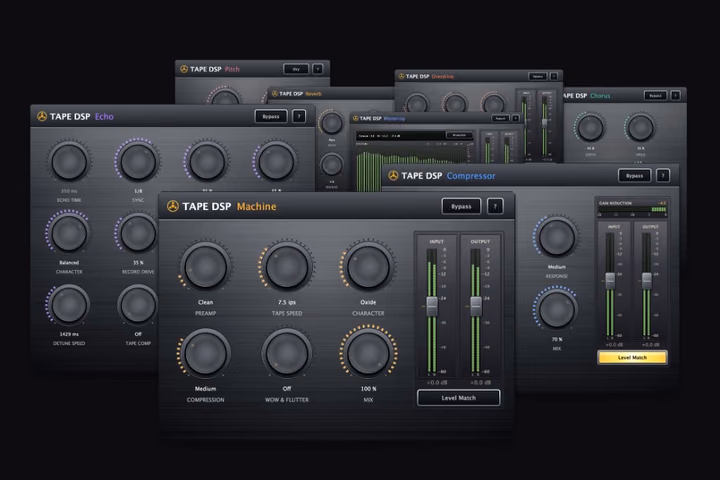Toggle Bypass in the Echo window
This screenshot has height=480, width=720.
point(271,116)
